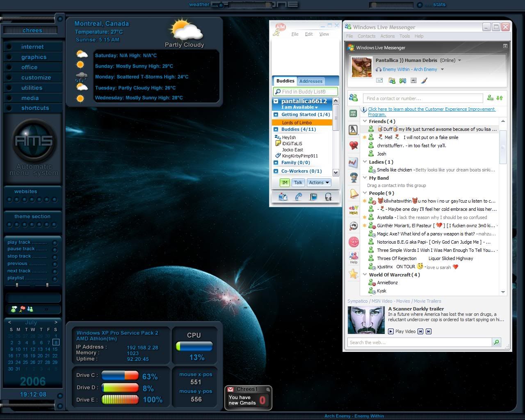This screenshot has height=420, width=525.
Task: Collapse the Friends (4) group
Action: (x=365, y=121)
